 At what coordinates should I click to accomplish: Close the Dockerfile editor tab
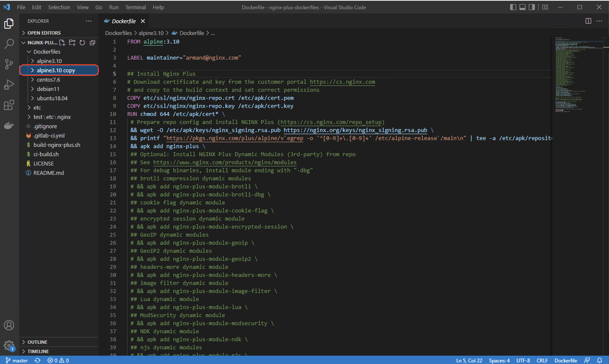tap(143, 21)
